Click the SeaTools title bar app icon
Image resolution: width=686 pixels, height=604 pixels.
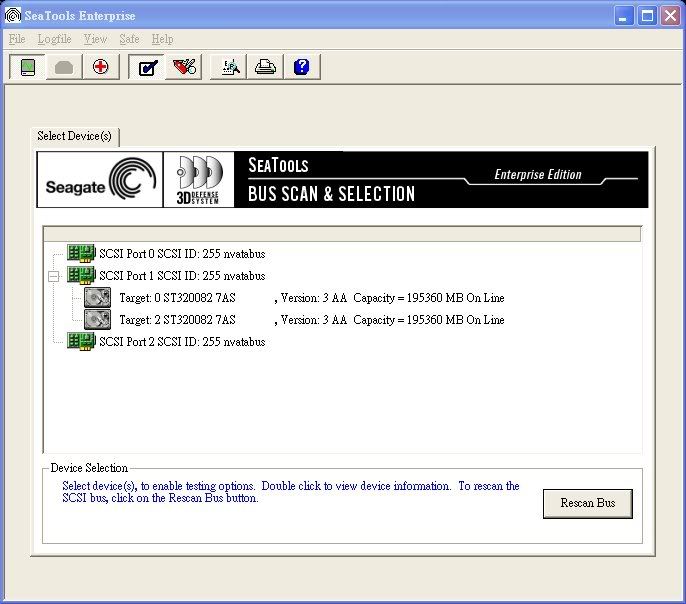13,15
